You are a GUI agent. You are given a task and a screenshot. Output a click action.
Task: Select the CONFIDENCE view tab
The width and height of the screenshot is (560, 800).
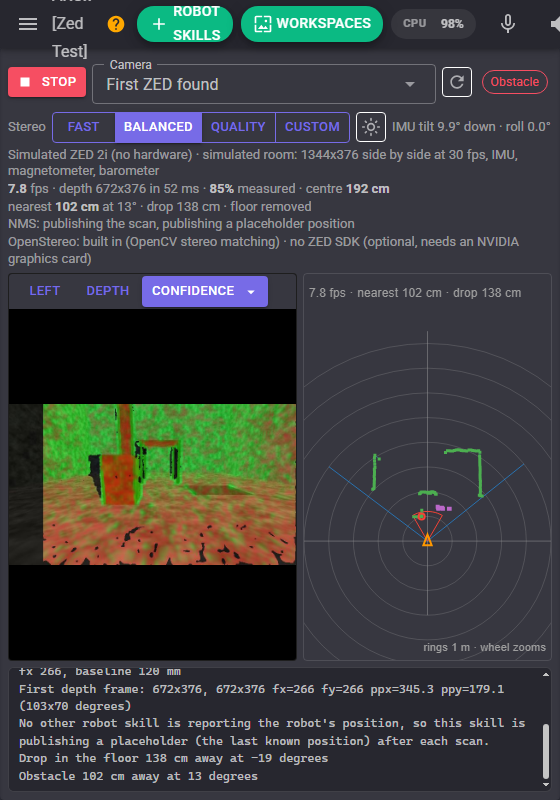pyautogui.click(x=193, y=291)
